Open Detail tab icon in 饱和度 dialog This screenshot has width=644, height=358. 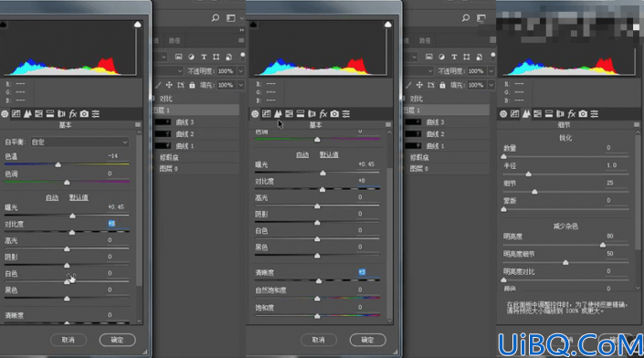(278, 114)
